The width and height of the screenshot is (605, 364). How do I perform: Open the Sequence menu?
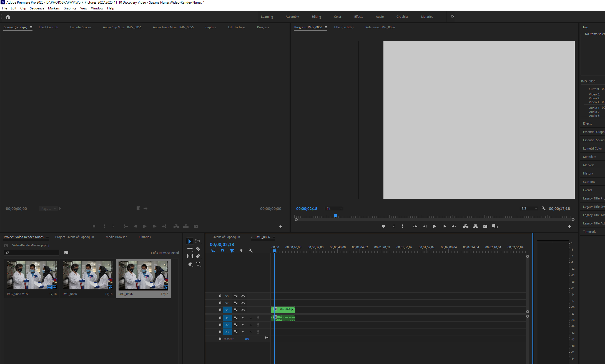point(37,8)
